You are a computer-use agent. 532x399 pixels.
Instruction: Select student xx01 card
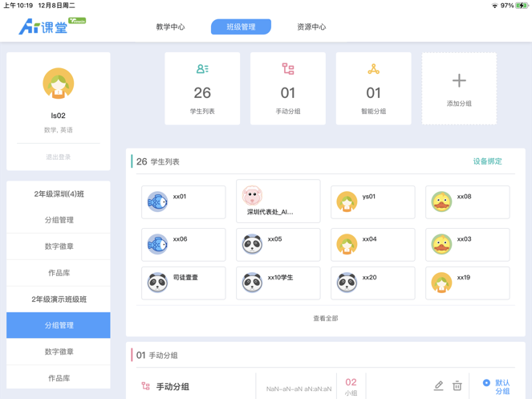pos(184,202)
